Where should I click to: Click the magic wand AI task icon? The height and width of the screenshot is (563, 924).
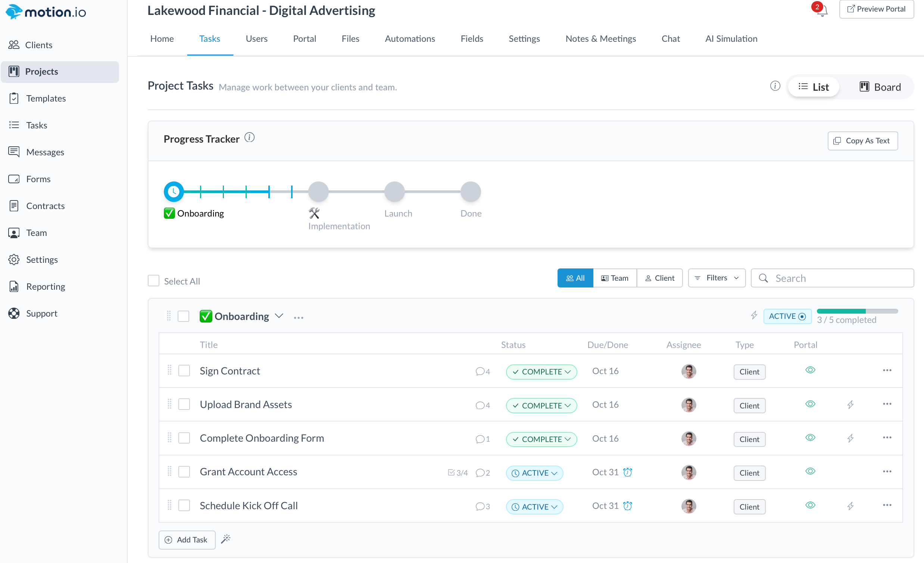tap(226, 539)
